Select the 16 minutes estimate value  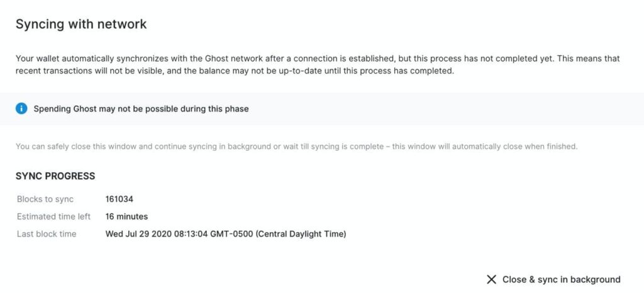pyautogui.click(x=126, y=216)
